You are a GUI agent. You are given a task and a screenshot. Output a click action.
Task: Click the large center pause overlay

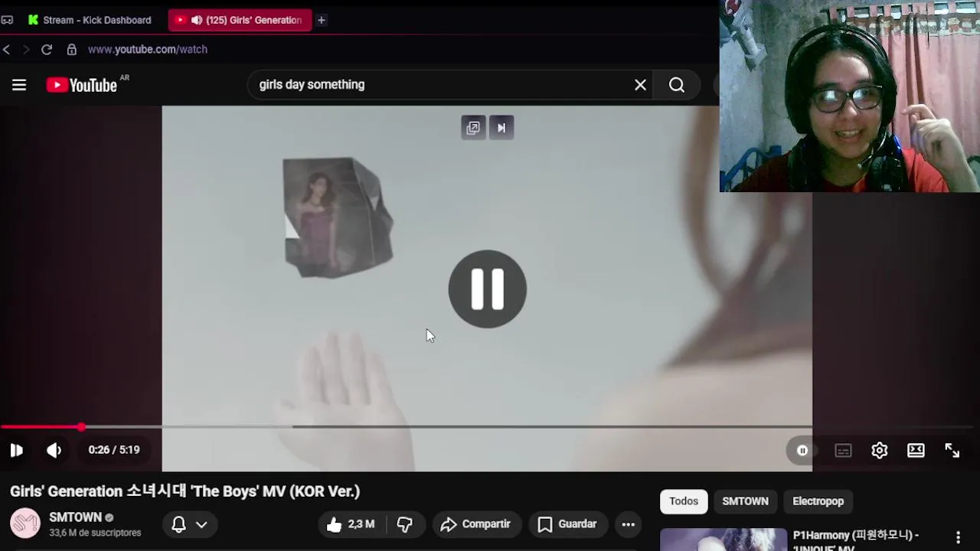[x=488, y=289]
